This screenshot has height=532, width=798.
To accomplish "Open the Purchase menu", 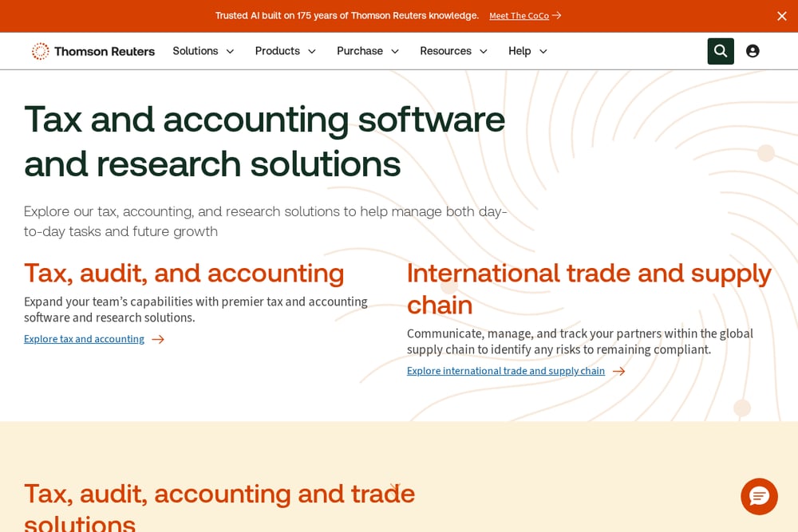I will coord(360,51).
